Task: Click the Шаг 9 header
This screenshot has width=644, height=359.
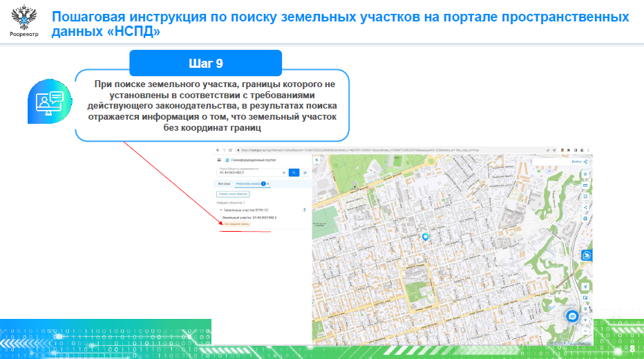Action: pos(206,64)
